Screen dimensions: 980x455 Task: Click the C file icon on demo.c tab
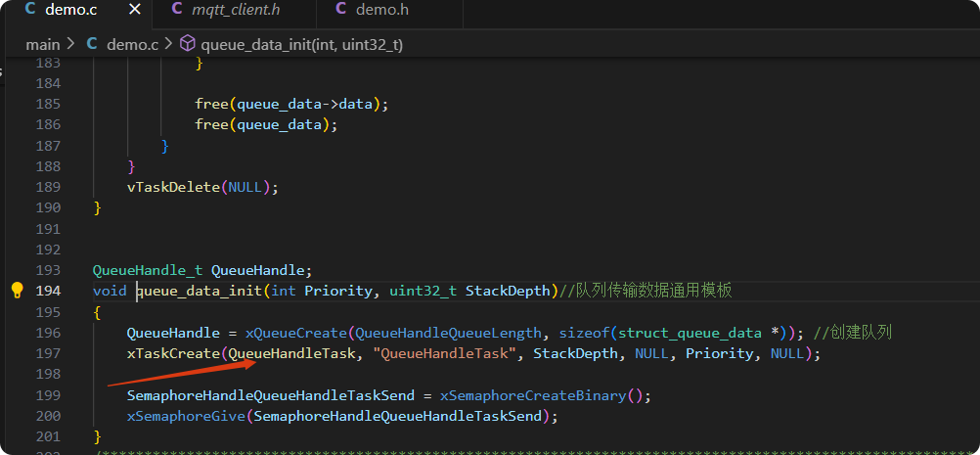click(30, 10)
